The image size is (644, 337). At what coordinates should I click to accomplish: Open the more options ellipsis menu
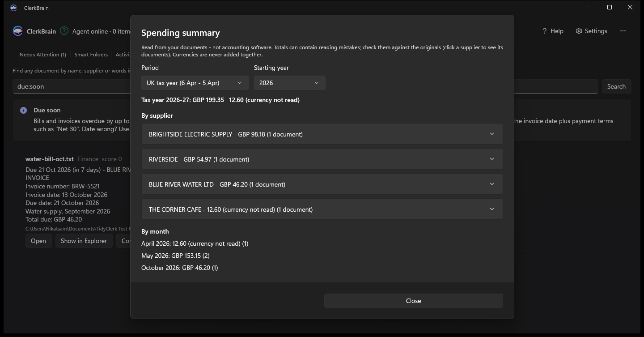pos(623,31)
